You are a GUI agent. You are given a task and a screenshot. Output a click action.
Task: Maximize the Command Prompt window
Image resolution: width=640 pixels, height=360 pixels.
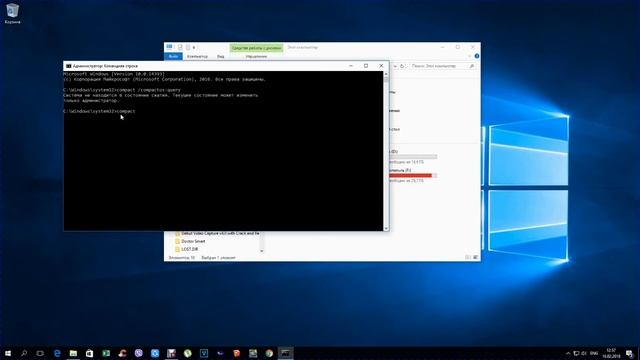(x=366, y=66)
